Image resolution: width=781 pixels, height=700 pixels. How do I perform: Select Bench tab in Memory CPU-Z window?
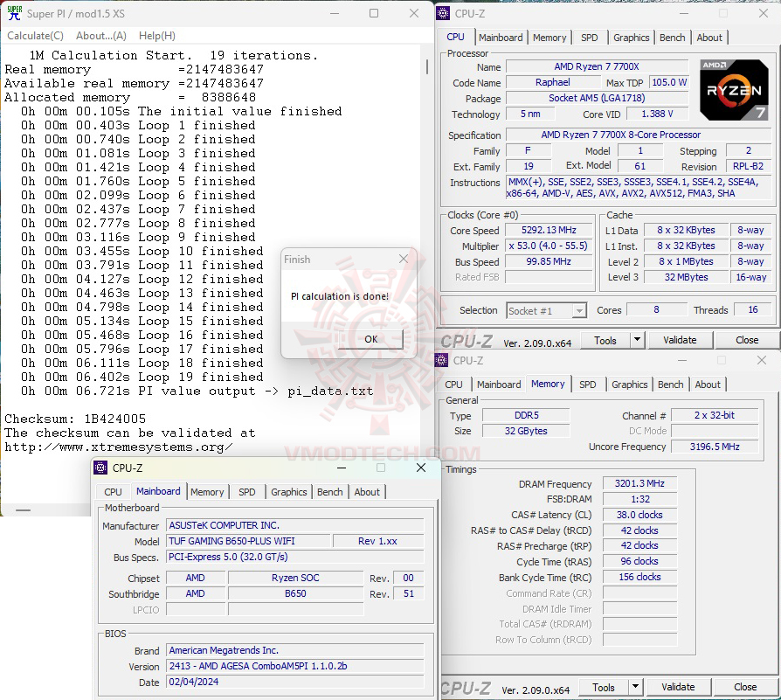[670, 385]
